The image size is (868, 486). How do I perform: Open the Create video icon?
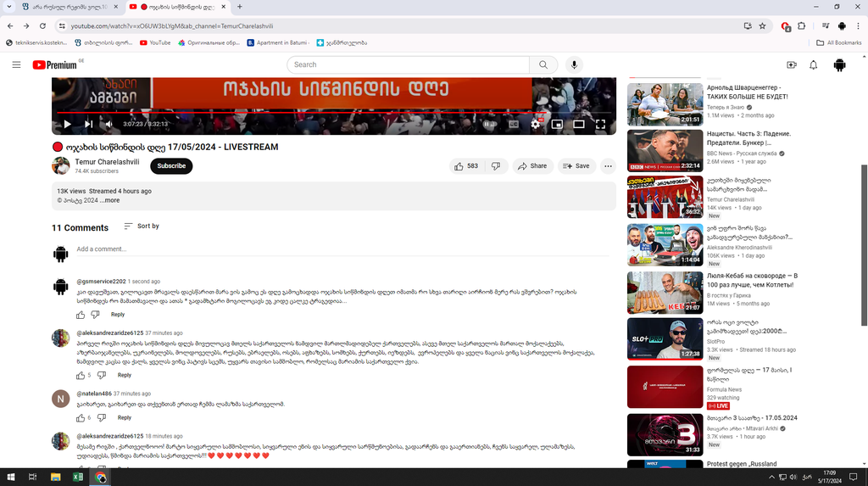pos(792,64)
